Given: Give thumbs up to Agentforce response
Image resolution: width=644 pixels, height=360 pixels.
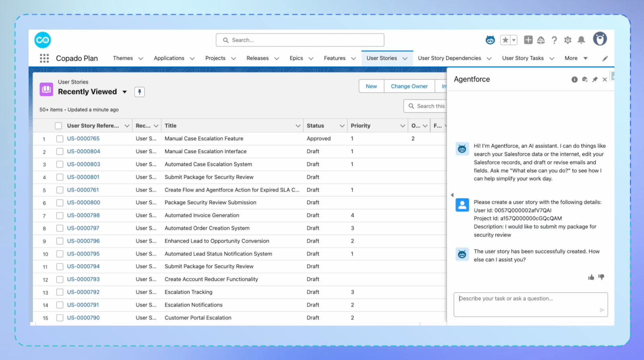Looking at the screenshot, I should (591, 277).
